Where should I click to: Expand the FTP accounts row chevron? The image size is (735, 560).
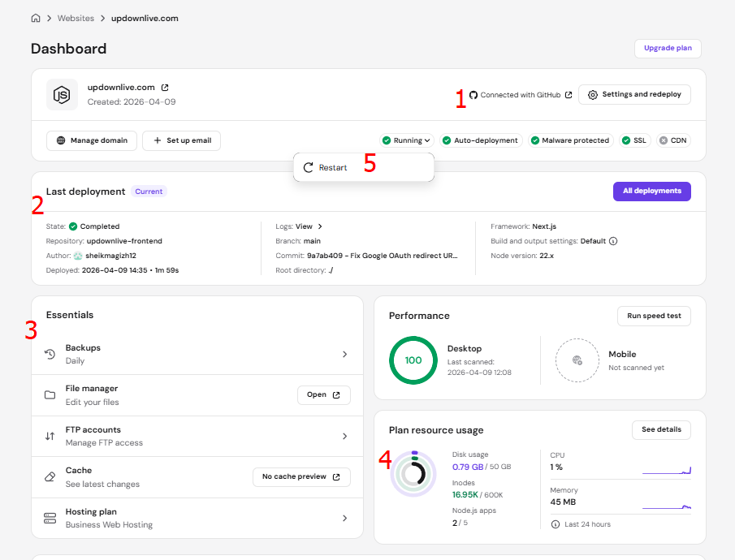pyautogui.click(x=344, y=436)
